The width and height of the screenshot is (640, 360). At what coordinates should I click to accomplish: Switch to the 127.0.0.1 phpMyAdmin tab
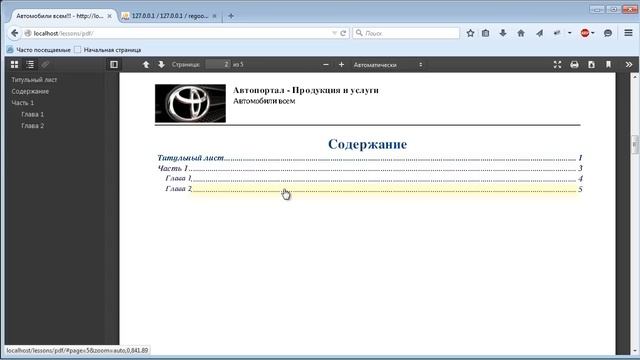coord(170,16)
